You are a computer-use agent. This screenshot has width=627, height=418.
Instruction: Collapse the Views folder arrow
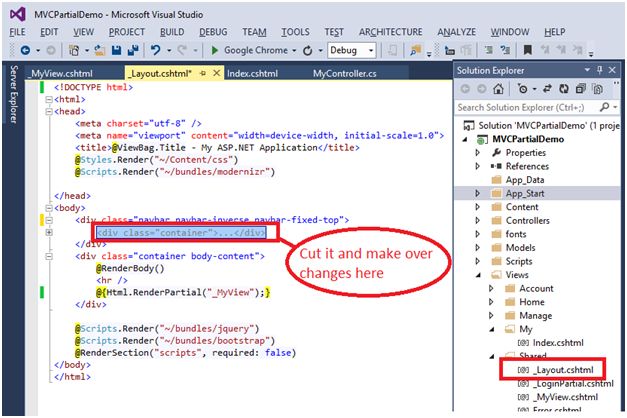point(478,275)
